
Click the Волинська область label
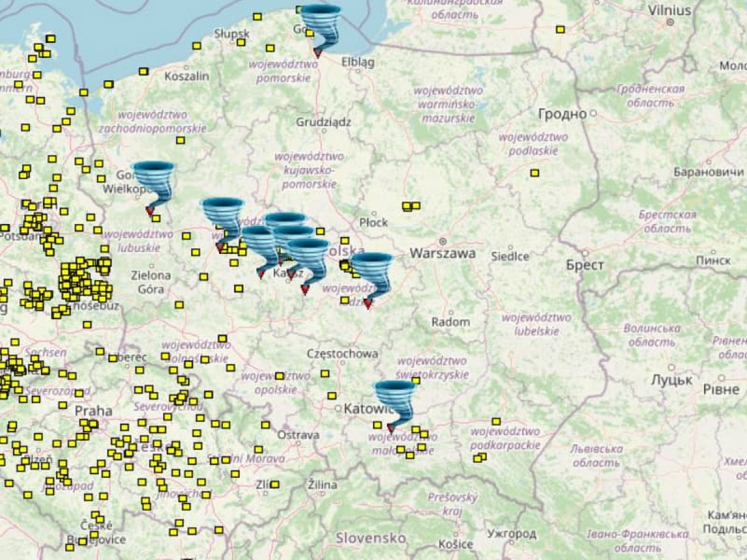[652, 335]
